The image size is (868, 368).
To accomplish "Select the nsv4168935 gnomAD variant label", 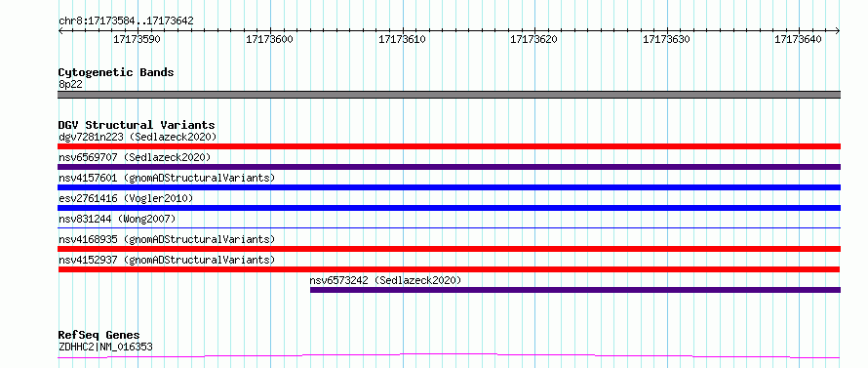I will pos(167,239).
